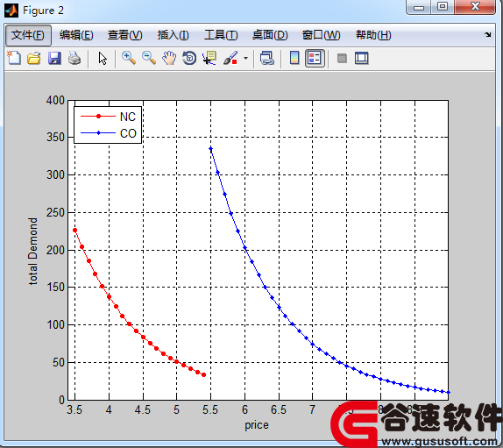Click the CO legend entry
503x448 pixels.
pyautogui.click(x=108, y=133)
